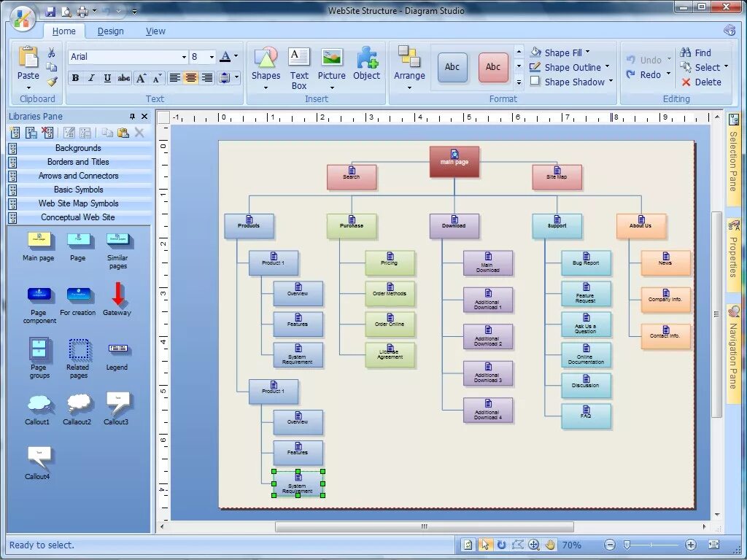Pick the Callout1 cloud shape

tap(39, 404)
